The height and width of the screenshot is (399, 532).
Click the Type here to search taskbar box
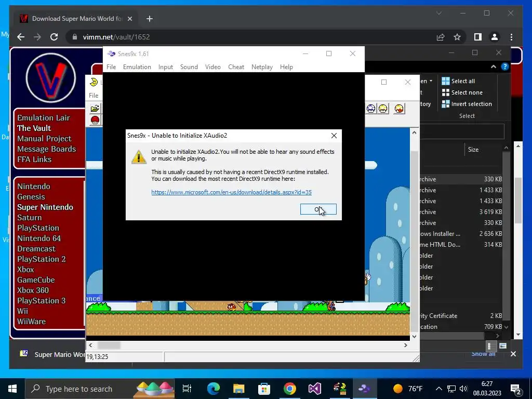[100, 389]
